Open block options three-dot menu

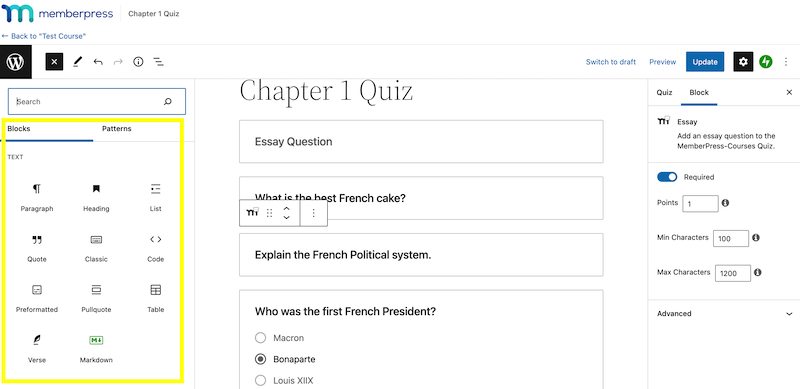click(313, 213)
